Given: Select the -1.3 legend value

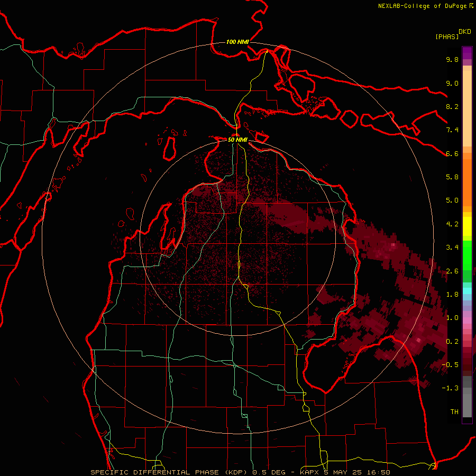Looking at the screenshot, I should (450, 388).
